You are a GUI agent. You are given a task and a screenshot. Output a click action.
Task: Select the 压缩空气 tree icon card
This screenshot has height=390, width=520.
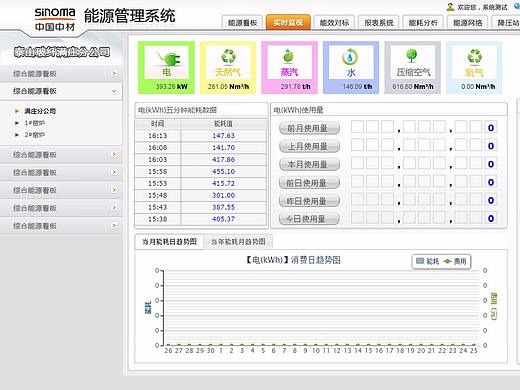tap(413, 67)
